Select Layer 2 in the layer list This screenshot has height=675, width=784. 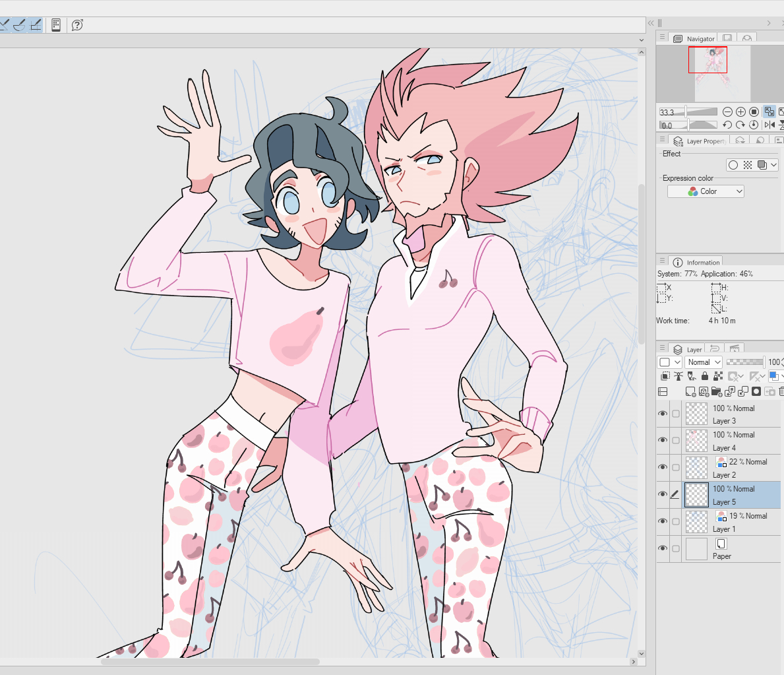tap(739, 468)
